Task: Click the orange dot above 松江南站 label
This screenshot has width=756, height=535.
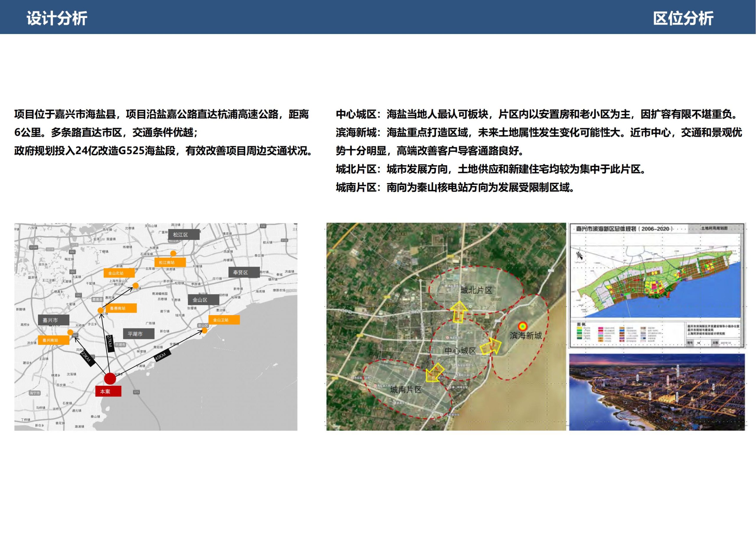Action: point(173,254)
